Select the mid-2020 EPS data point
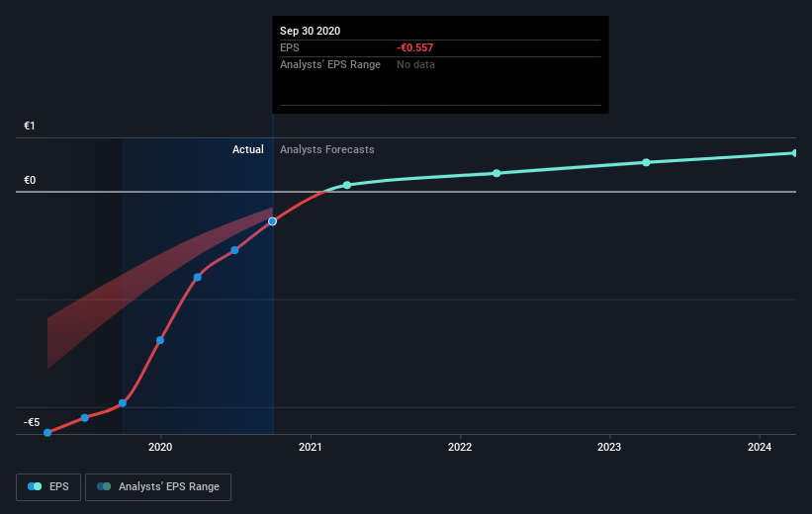812x514 pixels. (x=234, y=250)
